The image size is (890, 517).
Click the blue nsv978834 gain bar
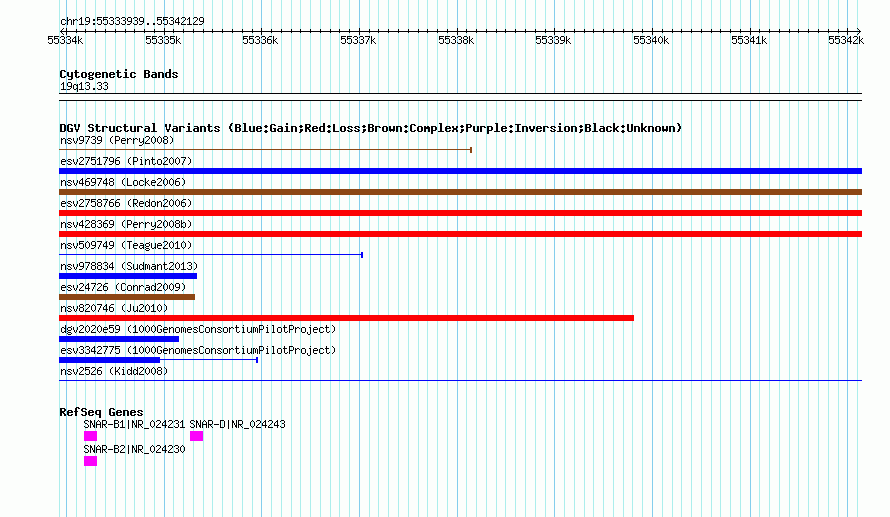coord(128,276)
